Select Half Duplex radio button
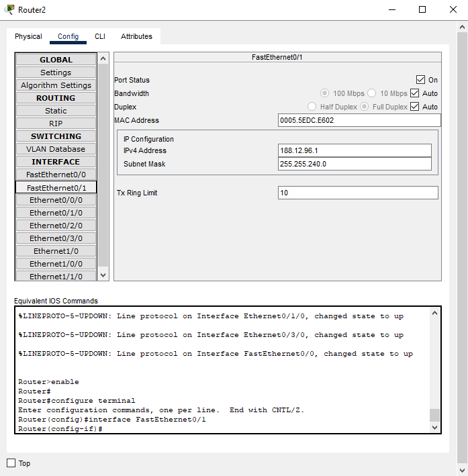Image resolution: width=468 pixels, height=476 pixels. 312,107
